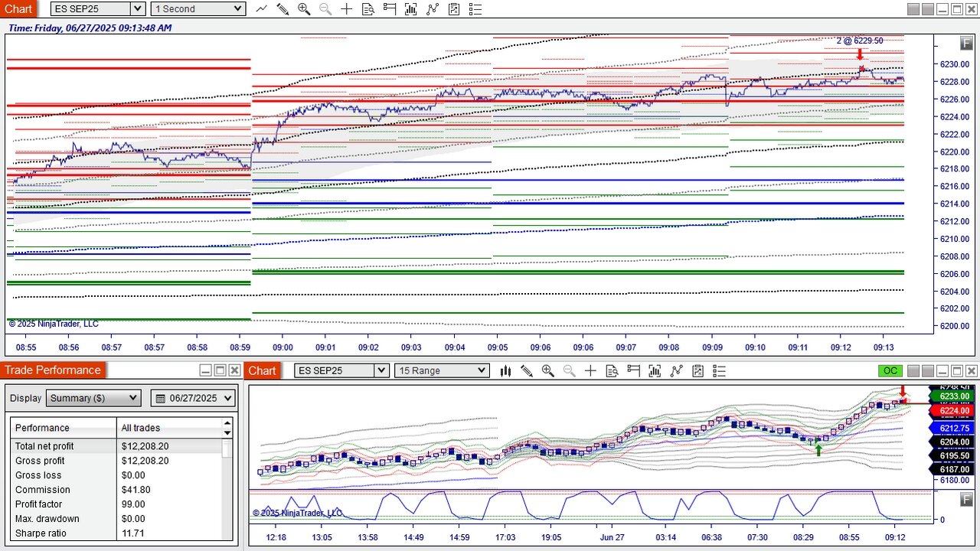Click the Trade Performance scrollbar thumb
This screenshot has width=980, height=551.
227,448
